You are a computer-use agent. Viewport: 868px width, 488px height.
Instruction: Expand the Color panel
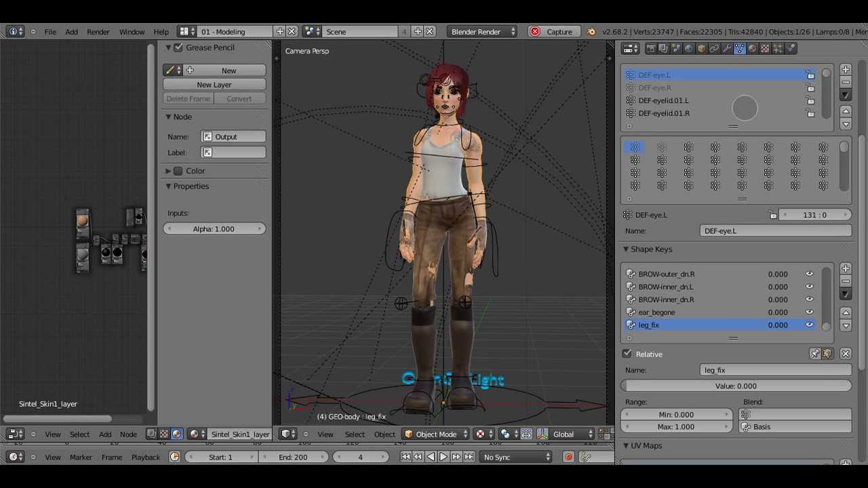(x=168, y=171)
